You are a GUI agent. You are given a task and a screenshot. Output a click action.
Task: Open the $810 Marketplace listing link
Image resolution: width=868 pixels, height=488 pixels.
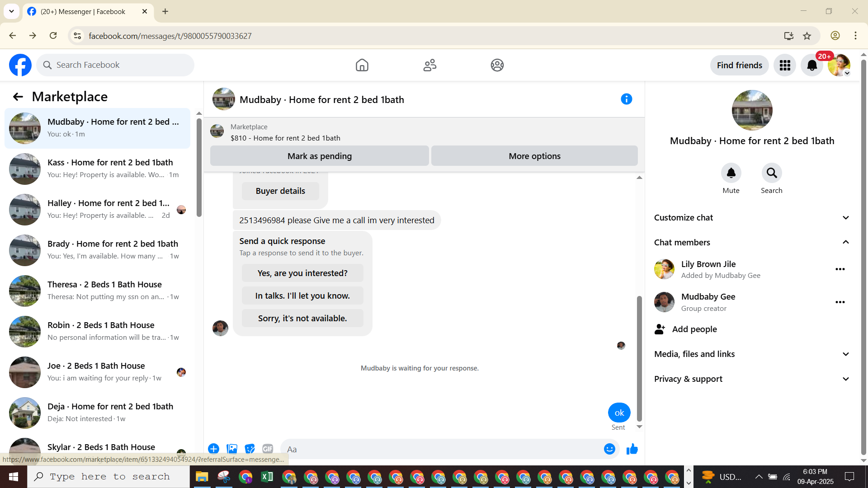click(285, 138)
